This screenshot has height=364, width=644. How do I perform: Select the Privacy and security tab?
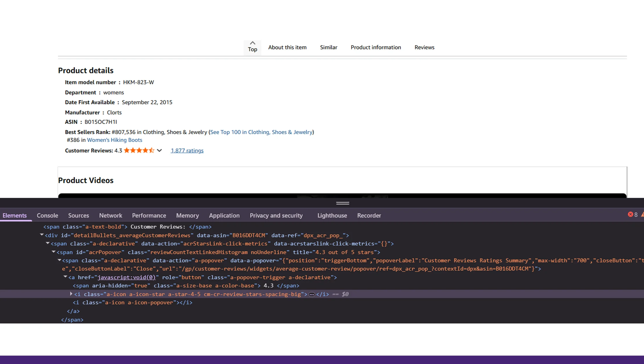pyautogui.click(x=276, y=215)
